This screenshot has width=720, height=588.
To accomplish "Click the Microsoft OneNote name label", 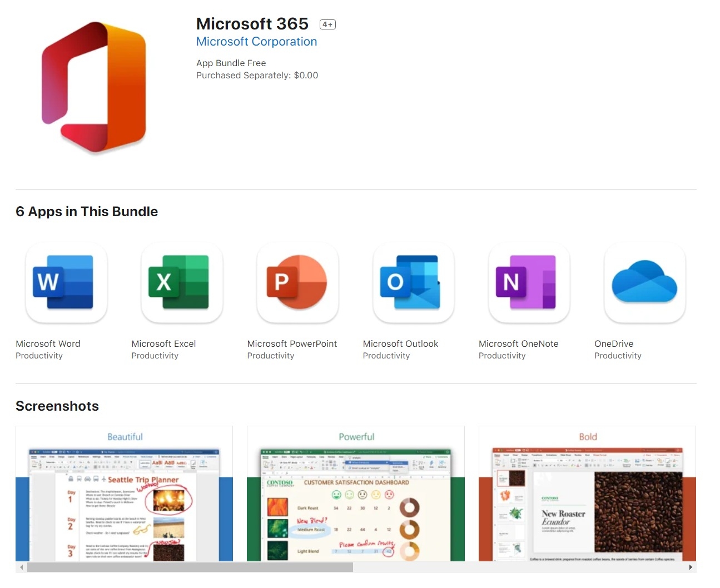I will tap(518, 343).
